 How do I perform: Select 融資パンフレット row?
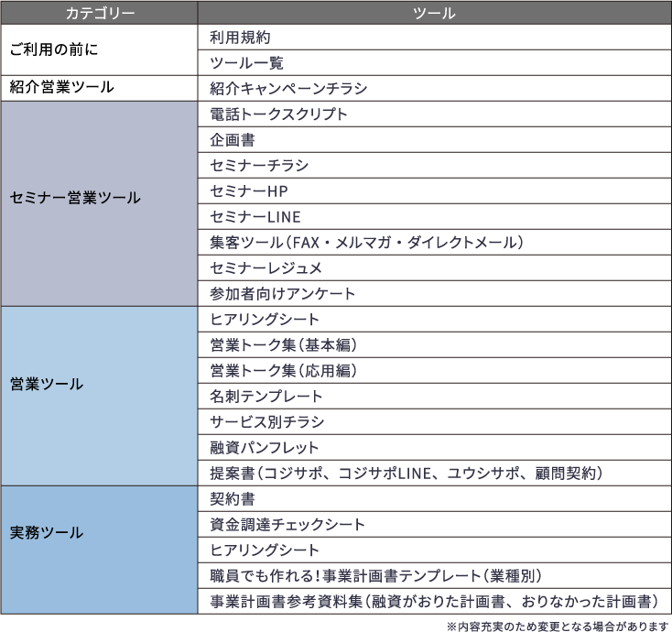435,448
